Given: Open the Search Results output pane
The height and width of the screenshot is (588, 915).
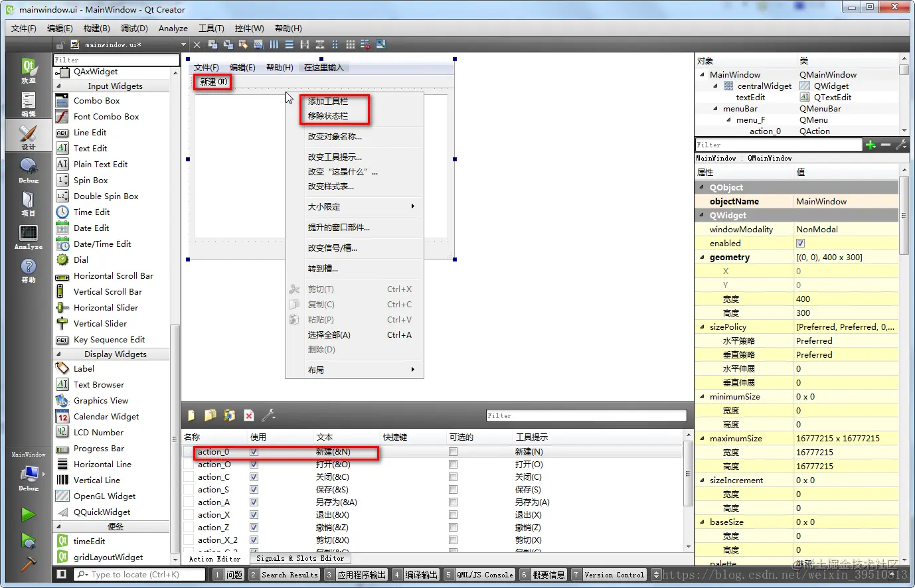Looking at the screenshot, I should tap(284, 575).
